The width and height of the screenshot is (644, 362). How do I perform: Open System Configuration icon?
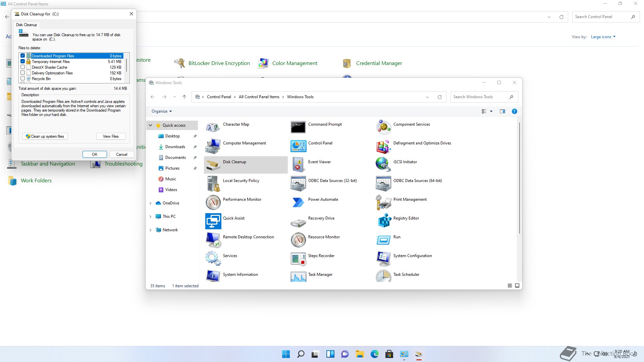click(x=383, y=259)
